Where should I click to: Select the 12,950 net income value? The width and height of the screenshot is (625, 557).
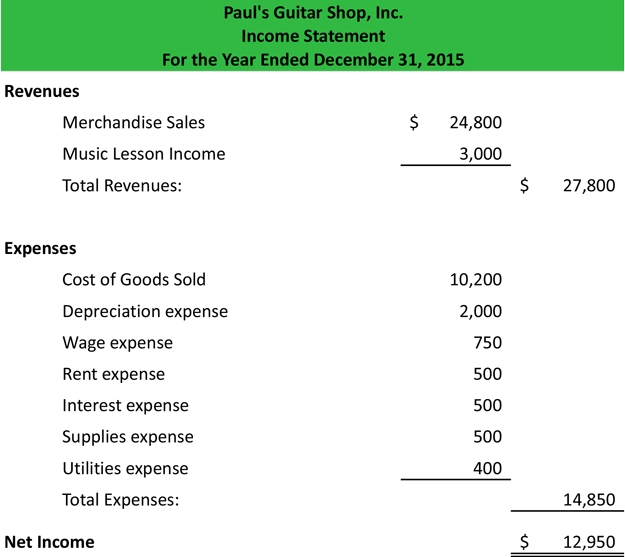click(x=589, y=542)
